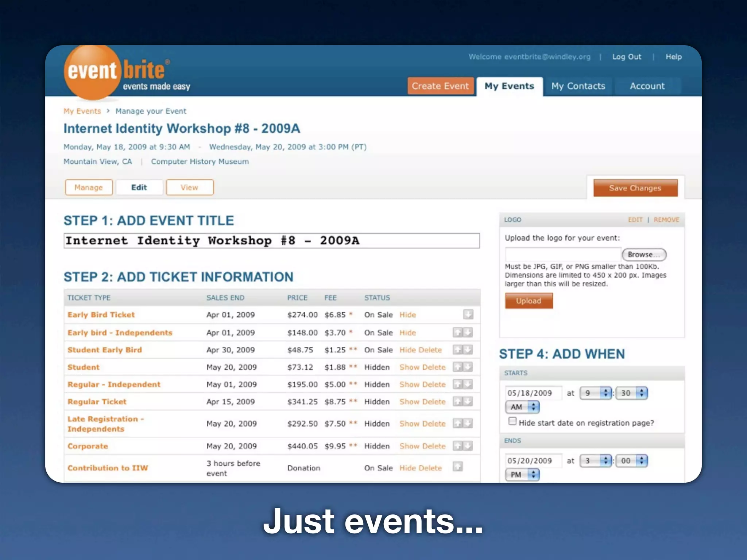
Task: Open the start hour dropdown showing 9
Action: coord(595,393)
